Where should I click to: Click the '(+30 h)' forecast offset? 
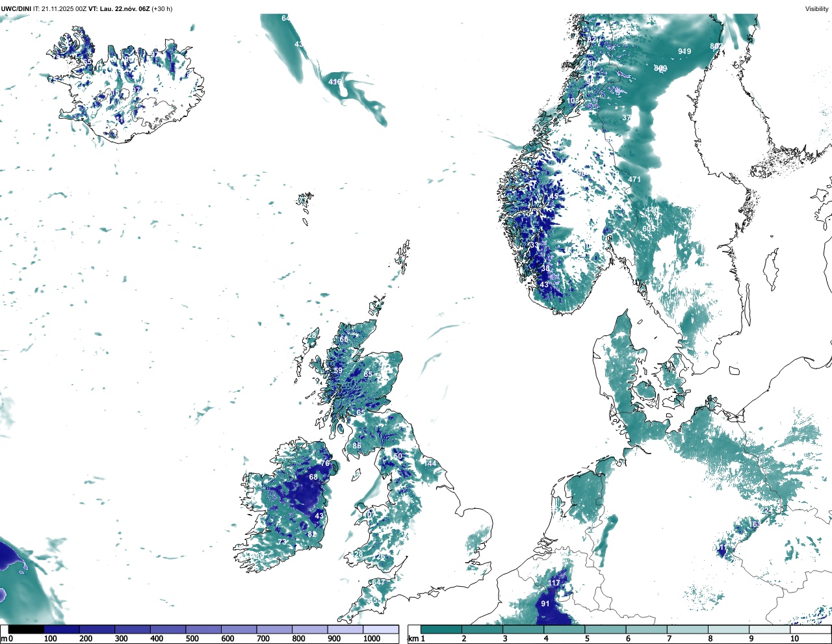click(x=162, y=9)
